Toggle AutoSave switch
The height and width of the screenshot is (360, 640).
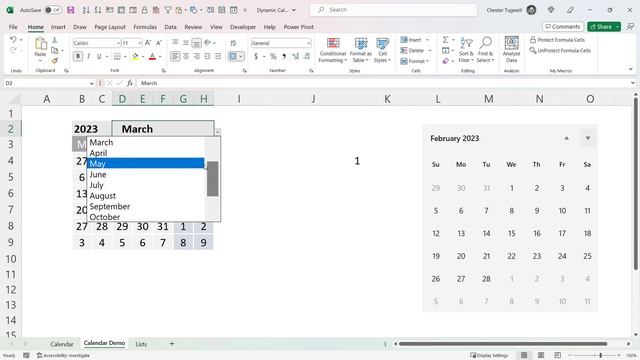[x=52, y=10]
